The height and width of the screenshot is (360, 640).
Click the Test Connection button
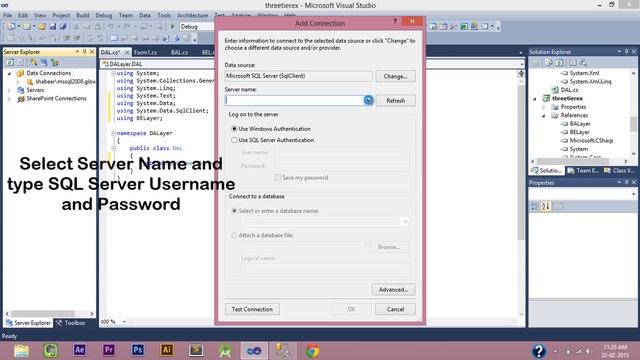tap(252, 309)
